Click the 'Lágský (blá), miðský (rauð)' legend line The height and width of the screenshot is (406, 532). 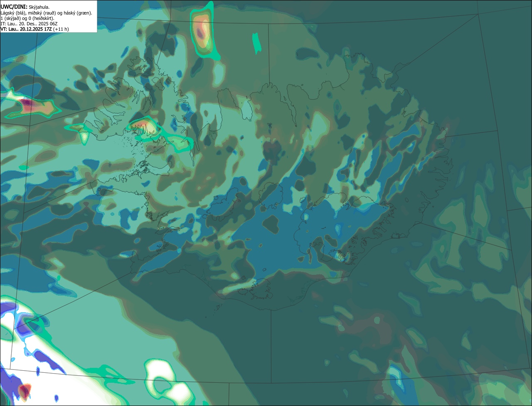pos(47,13)
